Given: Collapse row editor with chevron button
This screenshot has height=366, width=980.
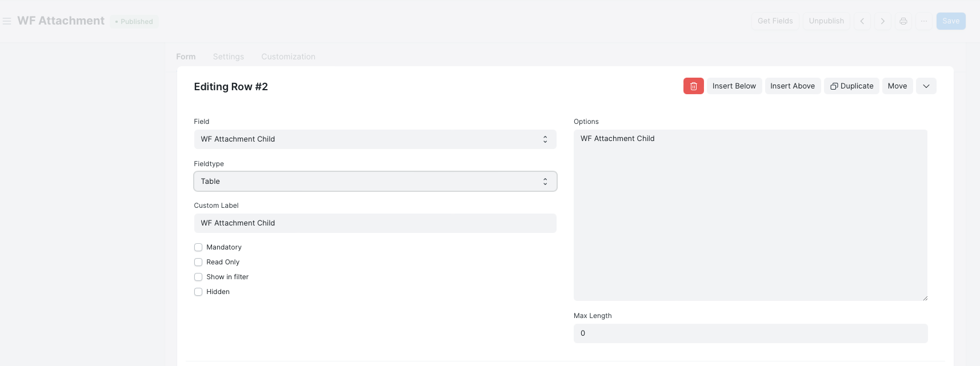Looking at the screenshot, I should tap(926, 86).
